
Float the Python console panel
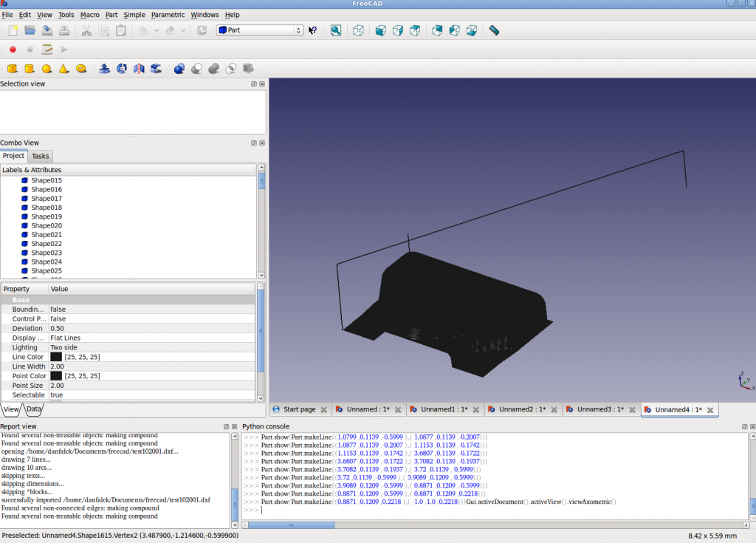tap(744, 427)
